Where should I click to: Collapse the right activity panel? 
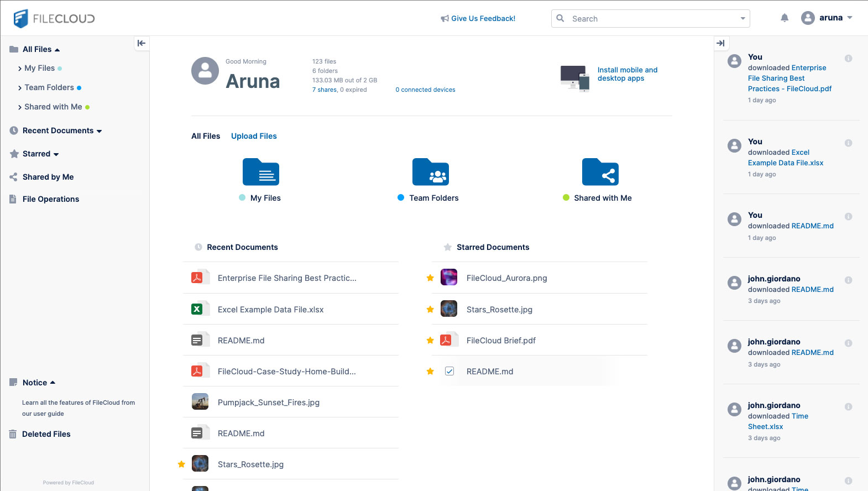(x=720, y=43)
